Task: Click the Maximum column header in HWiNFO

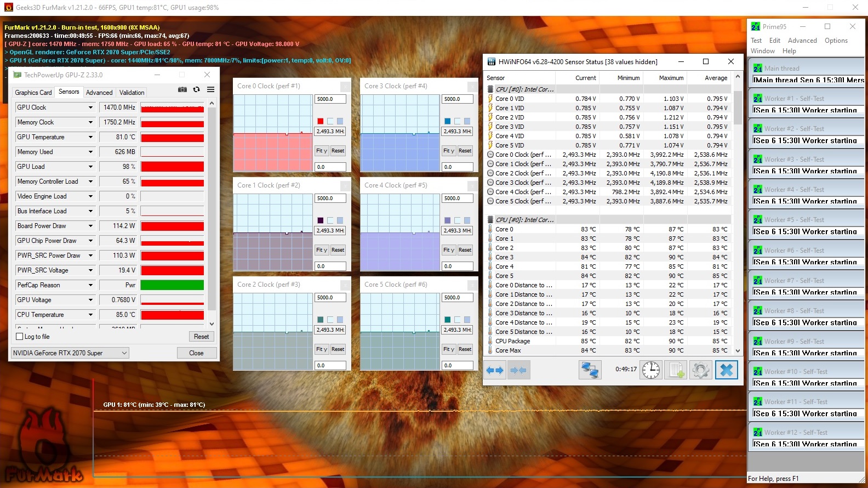Action: [665, 78]
